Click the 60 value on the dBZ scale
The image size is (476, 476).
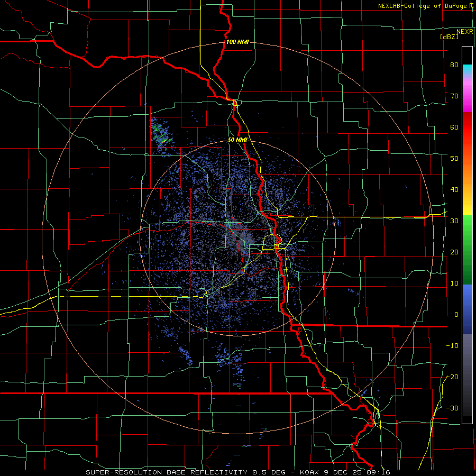[x=454, y=127]
